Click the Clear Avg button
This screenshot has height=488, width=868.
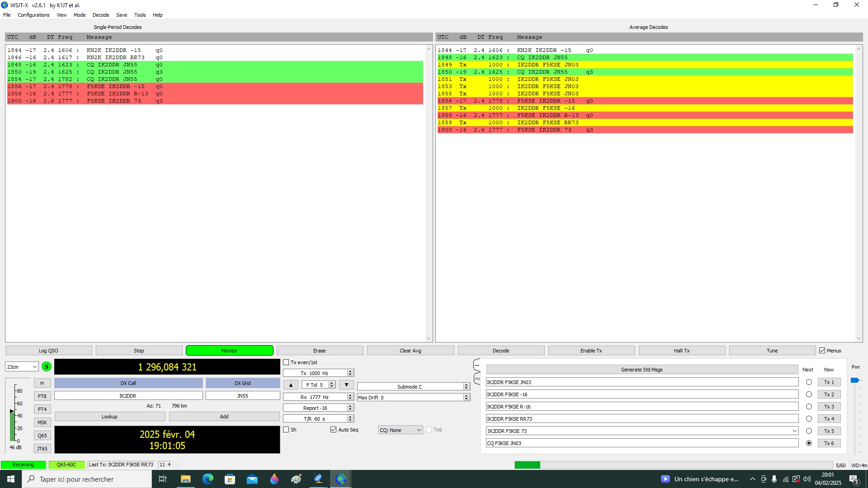[x=410, y=351]
